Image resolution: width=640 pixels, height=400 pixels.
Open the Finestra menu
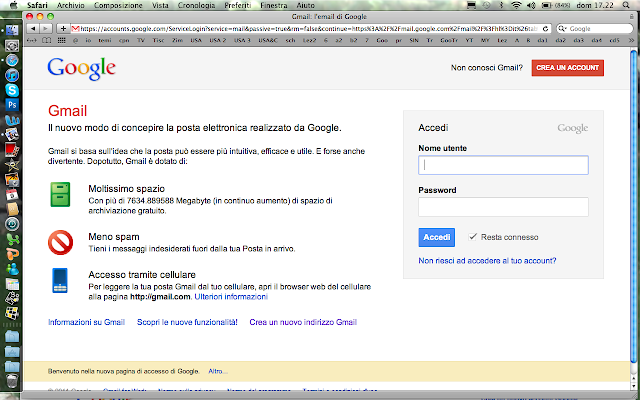tap(273, 5)
